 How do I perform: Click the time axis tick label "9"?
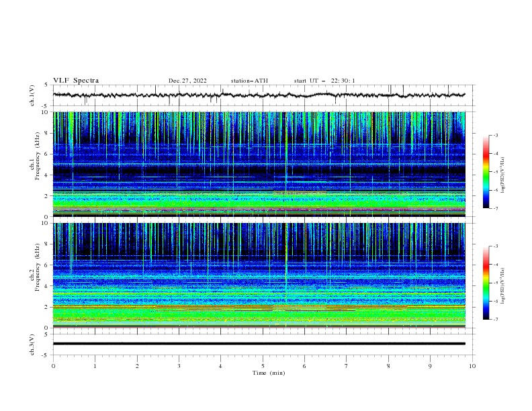tap(430, 366)
